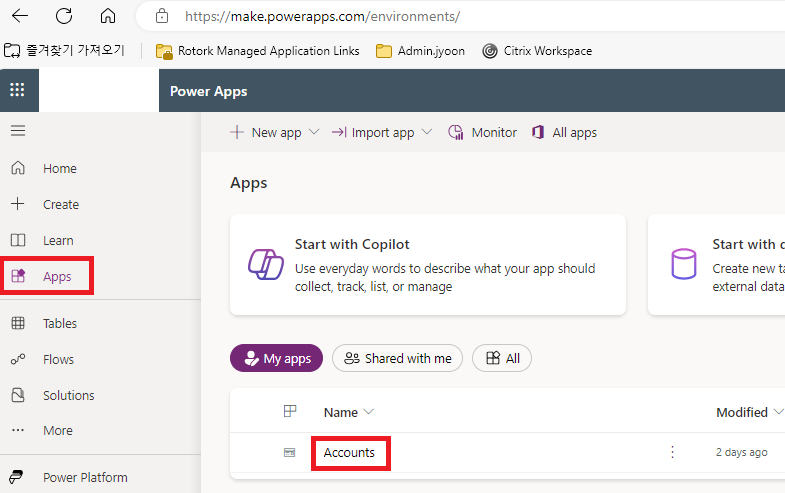
Task: Open the 즐겨찾기 가져오기 bookmark
Action: [x=65, y=51]
